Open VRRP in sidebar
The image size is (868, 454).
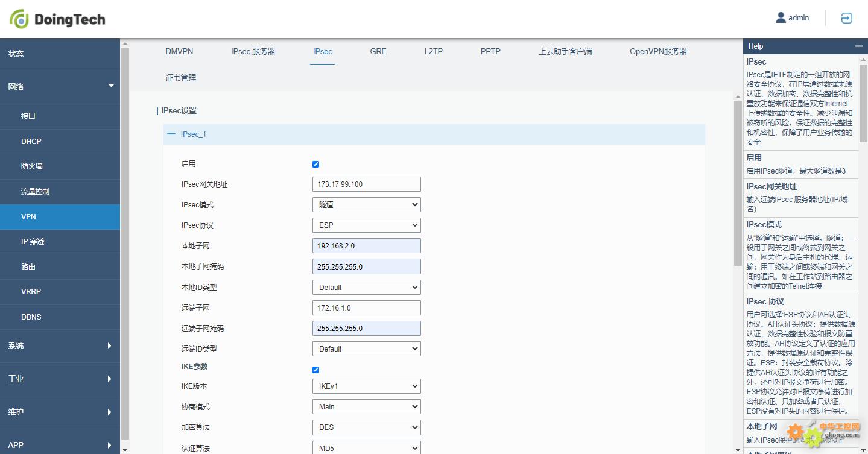tap(60, 291)
